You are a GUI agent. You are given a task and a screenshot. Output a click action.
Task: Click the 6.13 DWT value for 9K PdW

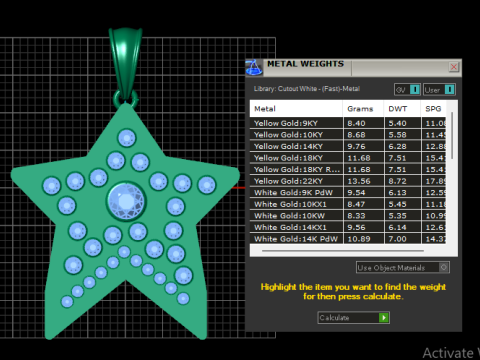click(x=397, y=193)
